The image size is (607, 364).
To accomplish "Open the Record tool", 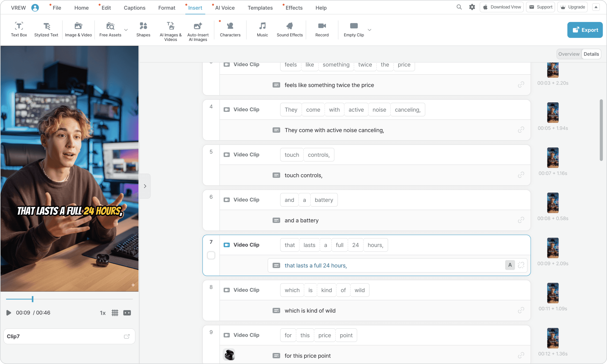I will (x=322, y=29).
